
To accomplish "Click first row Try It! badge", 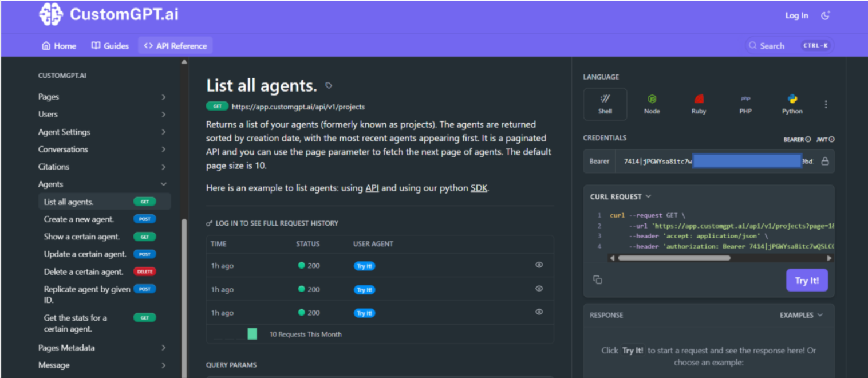I will point(364,266).
